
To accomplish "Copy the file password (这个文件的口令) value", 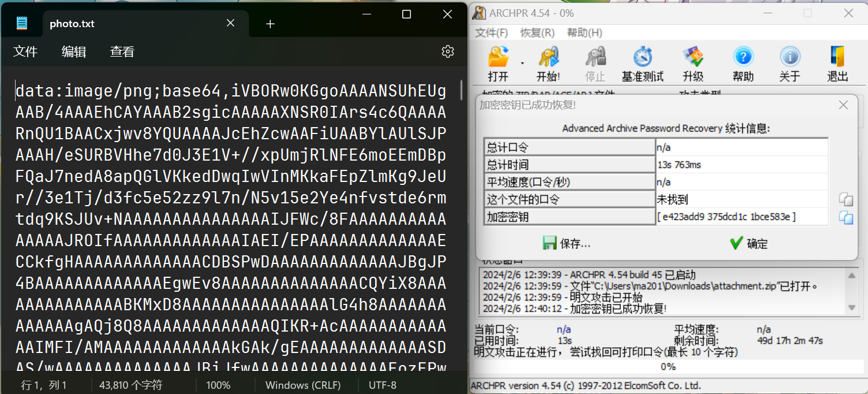I will coord(846,200).
